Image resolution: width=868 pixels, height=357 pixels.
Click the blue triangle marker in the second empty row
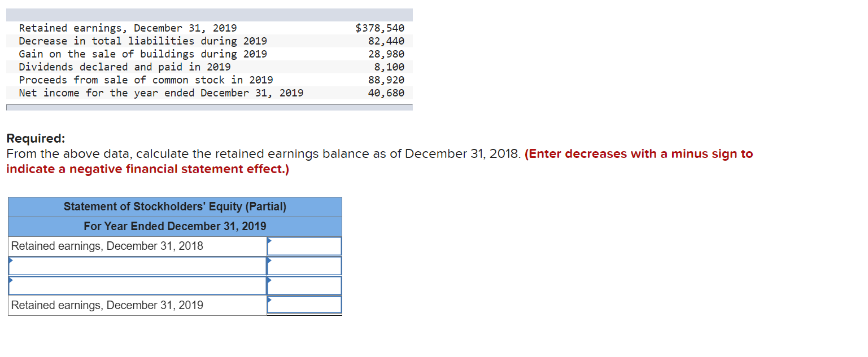coord(10,281)
